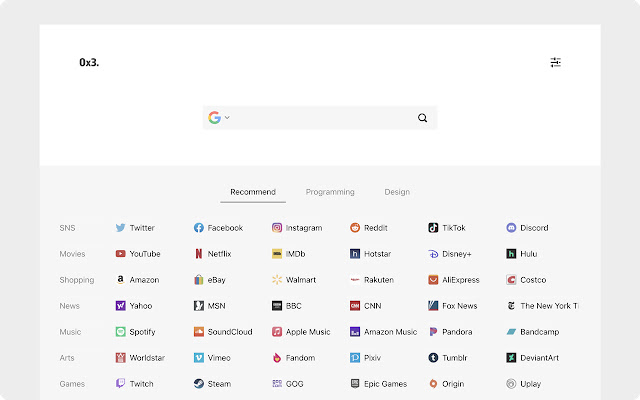
Task: Click the Twitch icon
Action: pos(120,384)
